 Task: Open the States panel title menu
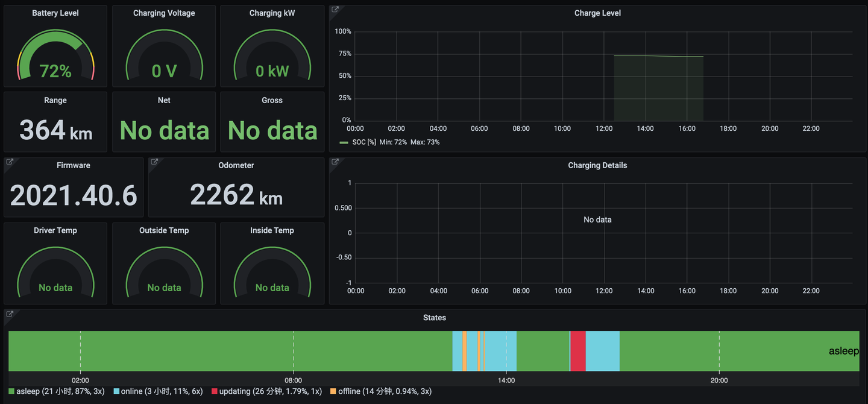pos(435,317)
